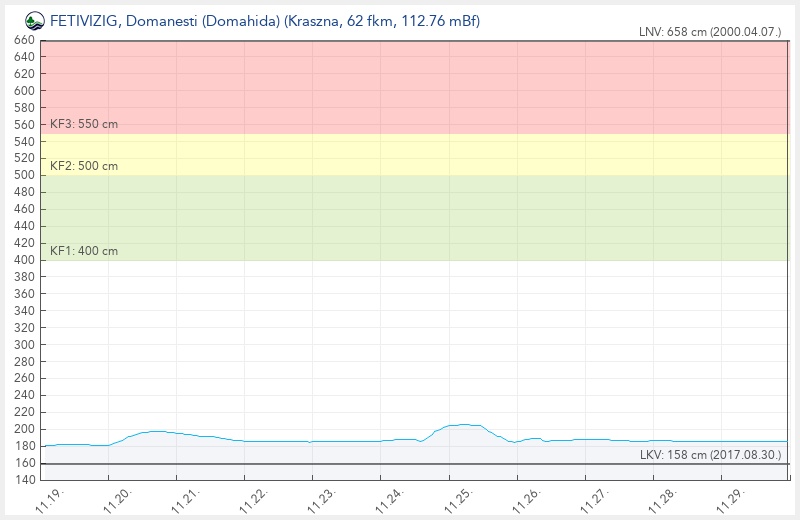
Task: Click the 300 value on the y-axis
Action: tap(24, 345)
